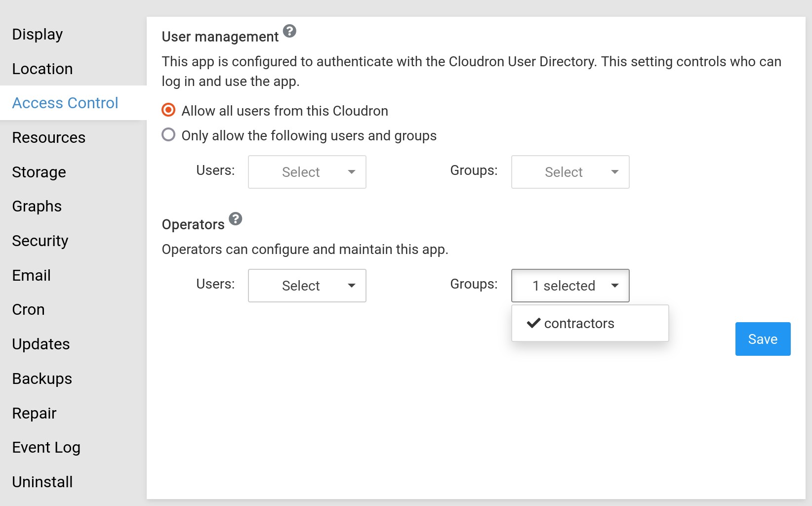The width and height of the screenshot is (812, 506).
Task: Open the Email settings tab
Action: coord(32,275)
